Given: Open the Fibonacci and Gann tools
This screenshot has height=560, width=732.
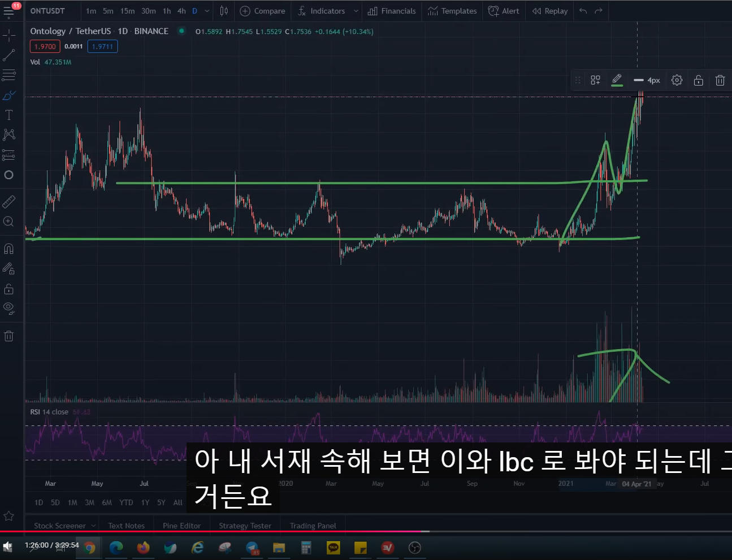Looking at the screenshot, I should pyautogui.click(x=9, y=75).
